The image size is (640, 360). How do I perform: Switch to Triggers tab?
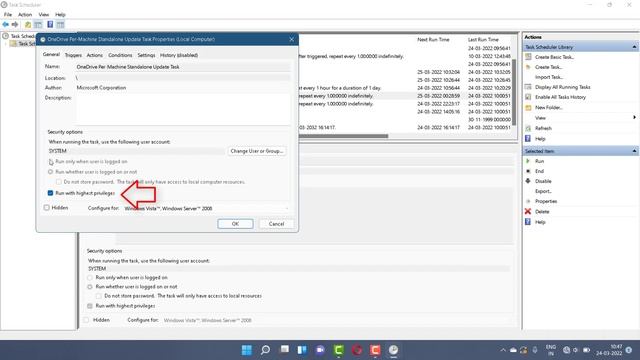click(73, 55)
